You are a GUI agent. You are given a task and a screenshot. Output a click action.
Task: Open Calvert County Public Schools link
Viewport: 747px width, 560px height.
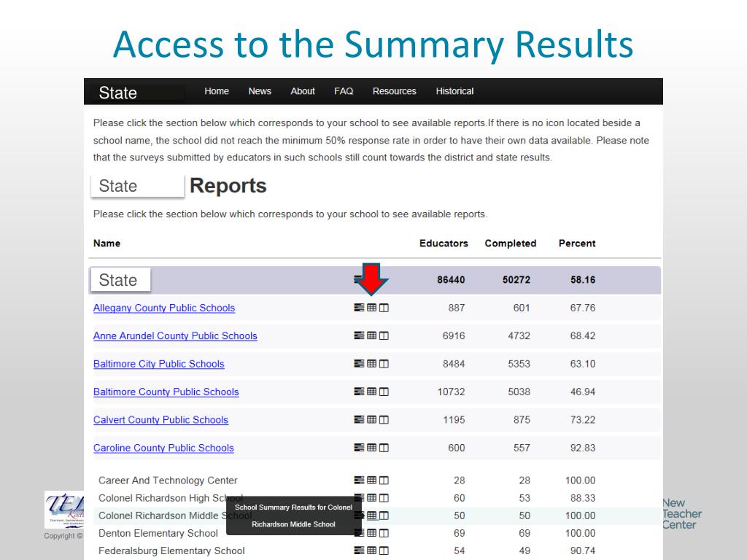pos(161,420)
